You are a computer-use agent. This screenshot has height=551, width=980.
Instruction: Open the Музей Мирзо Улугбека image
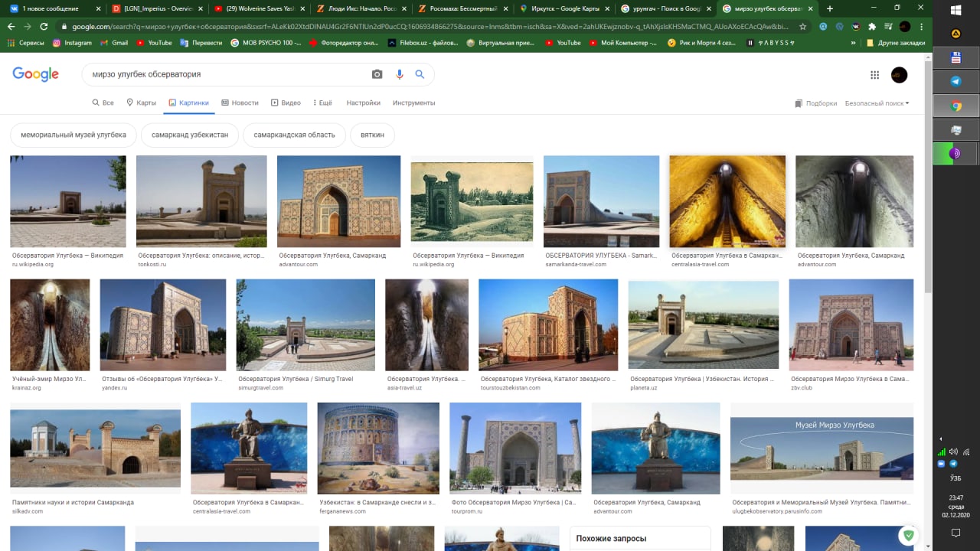coord(822,448)
